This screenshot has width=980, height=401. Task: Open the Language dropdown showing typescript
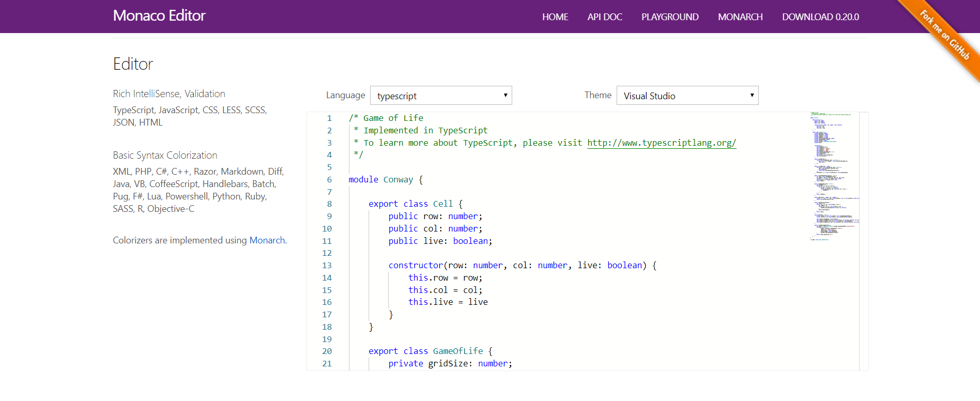[440, 96]
